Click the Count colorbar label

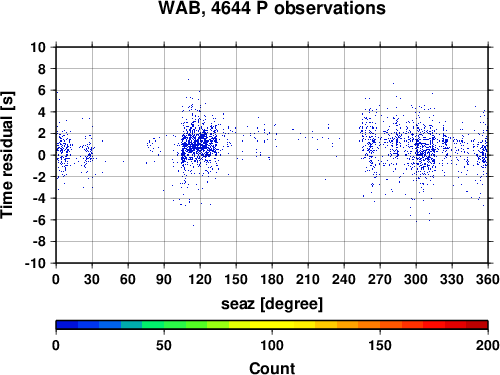(x=272, y=368)
